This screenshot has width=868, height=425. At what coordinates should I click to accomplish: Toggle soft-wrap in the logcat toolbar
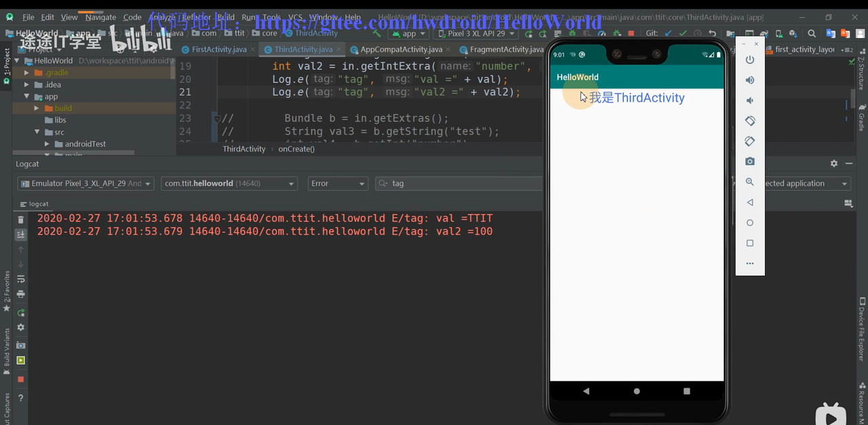pyautogui.click(x=21, y=279)
